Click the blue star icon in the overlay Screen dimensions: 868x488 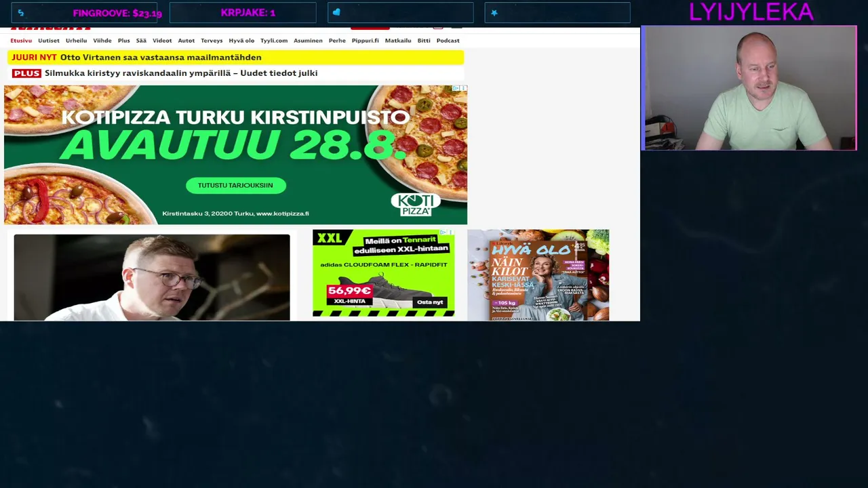point(494,13)
